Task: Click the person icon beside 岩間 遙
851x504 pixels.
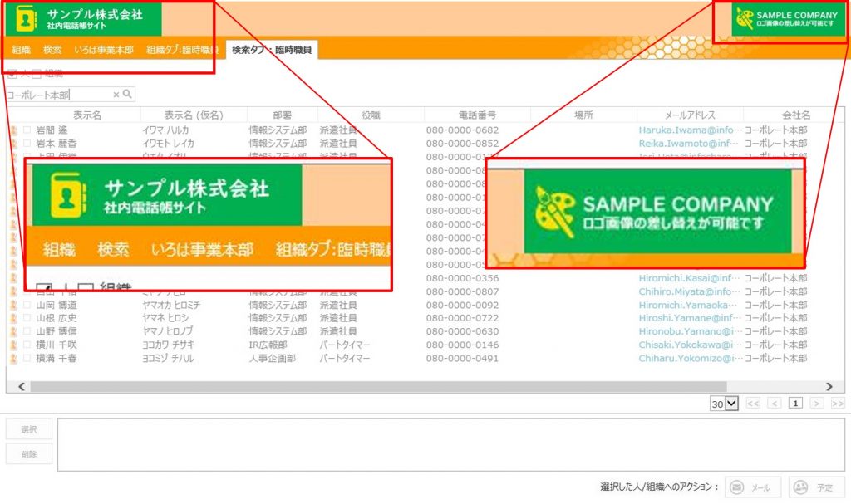Action: click(x=13, y=130)
